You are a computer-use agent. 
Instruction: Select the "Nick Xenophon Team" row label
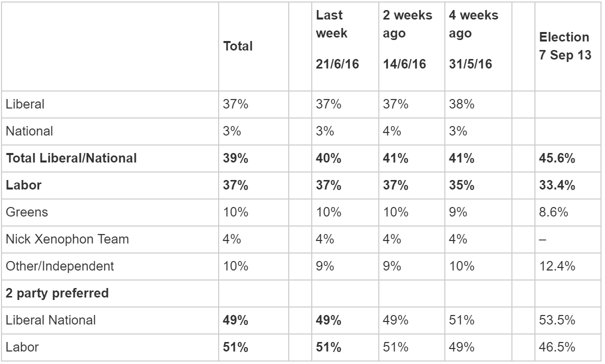point(67,239)
